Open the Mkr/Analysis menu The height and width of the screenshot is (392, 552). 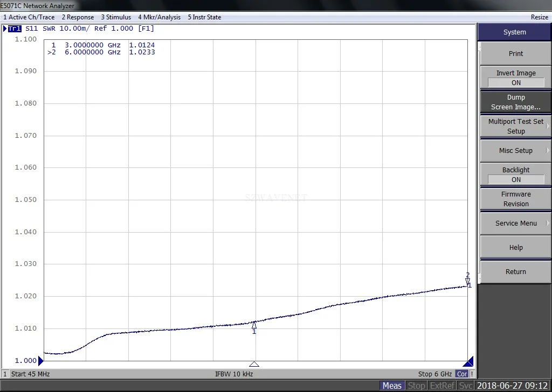coord(159,17)
